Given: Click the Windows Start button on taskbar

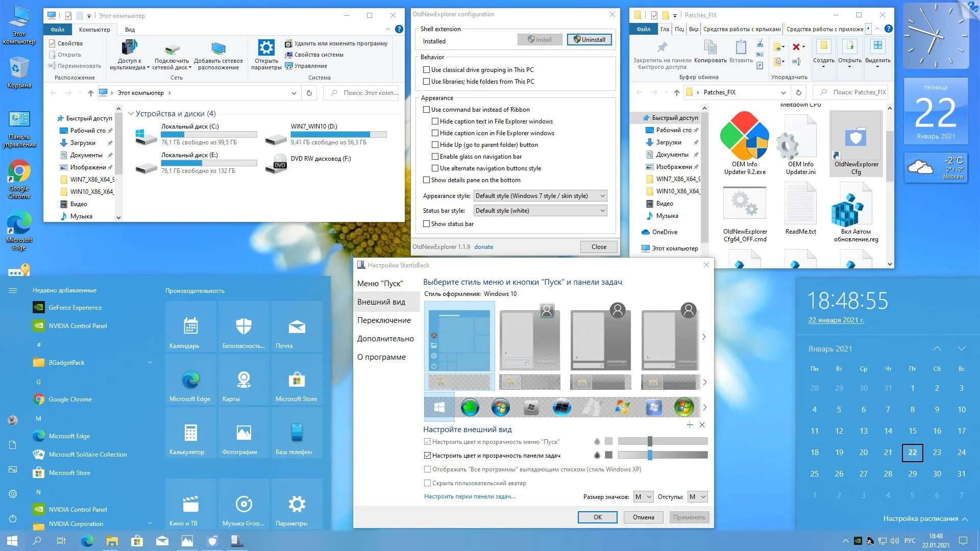Looking at the screenshot, I should pyautogui.click(x=12, y=540).
